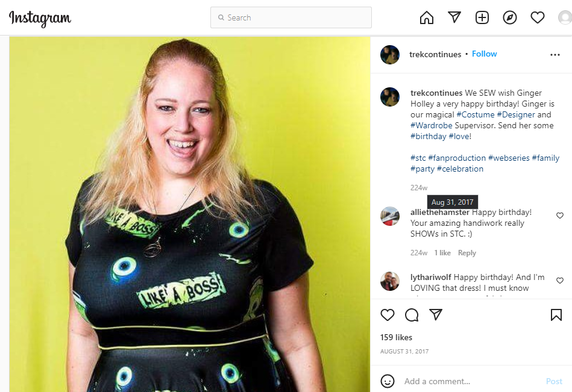Share post via paper plane below comments
572x392 pixels.
coord(436,314)
